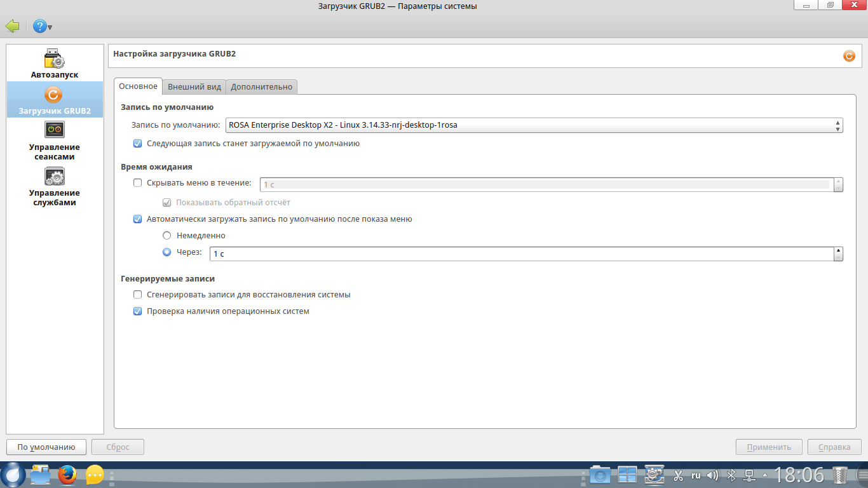
Task: Launch the file manager from taskbar
Action: [39, 475]
